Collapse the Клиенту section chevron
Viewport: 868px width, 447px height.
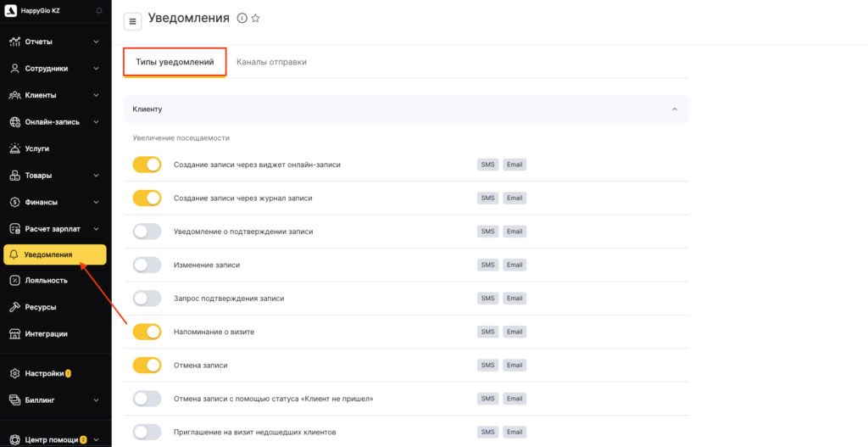[675, 109]
